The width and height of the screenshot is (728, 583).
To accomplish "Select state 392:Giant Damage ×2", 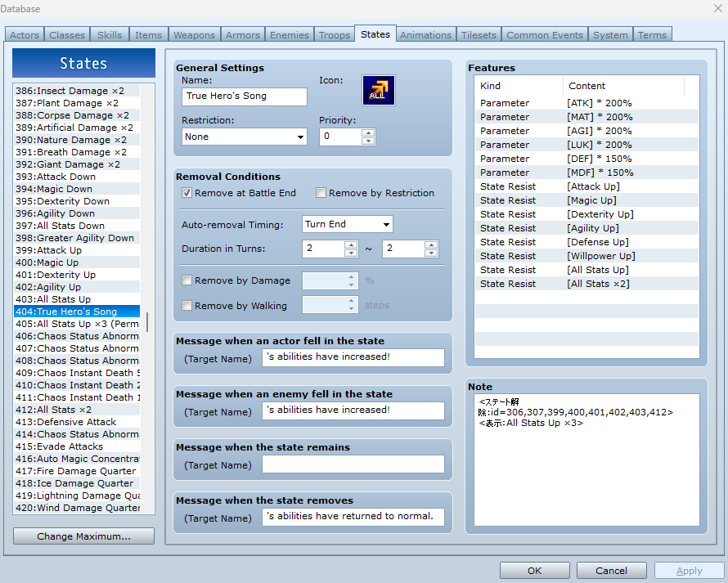I will [77, 164].
